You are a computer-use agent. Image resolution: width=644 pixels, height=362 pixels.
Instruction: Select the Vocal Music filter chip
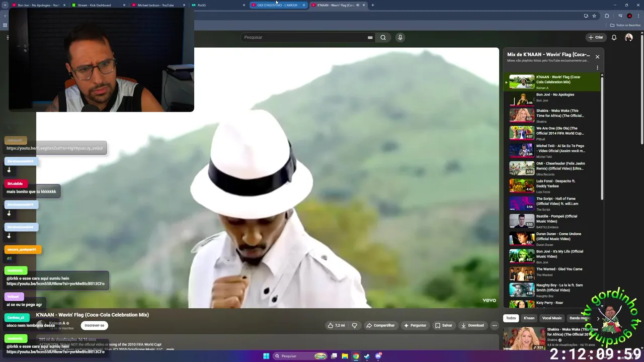click(552, 318)
